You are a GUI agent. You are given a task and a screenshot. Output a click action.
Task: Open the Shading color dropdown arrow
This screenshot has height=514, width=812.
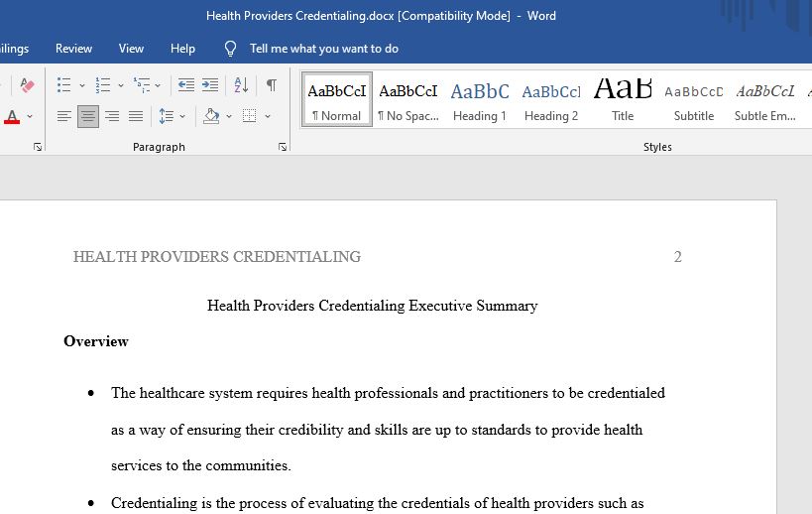(229, 116)
